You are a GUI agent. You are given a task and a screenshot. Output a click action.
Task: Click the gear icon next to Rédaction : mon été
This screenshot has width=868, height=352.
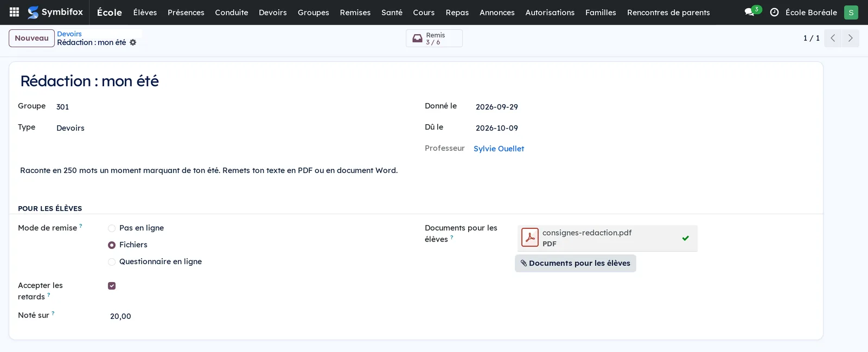(x=133, y=42)
